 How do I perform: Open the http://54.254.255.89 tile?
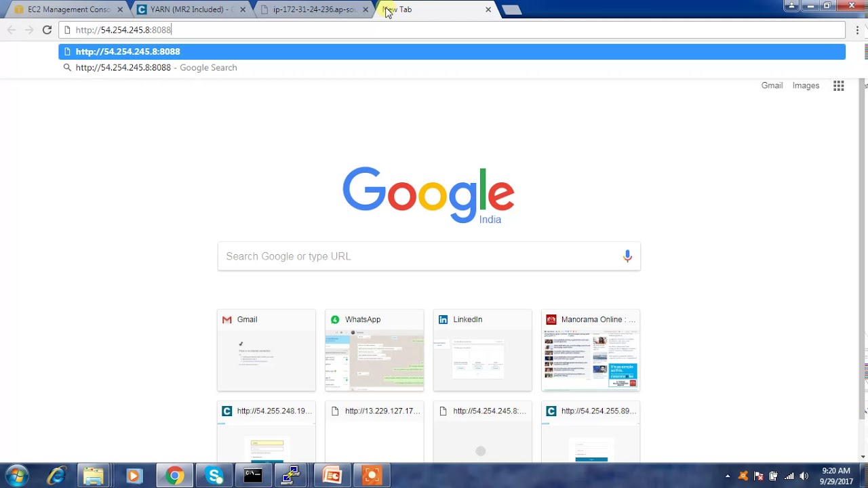click(x=591, y=432)
